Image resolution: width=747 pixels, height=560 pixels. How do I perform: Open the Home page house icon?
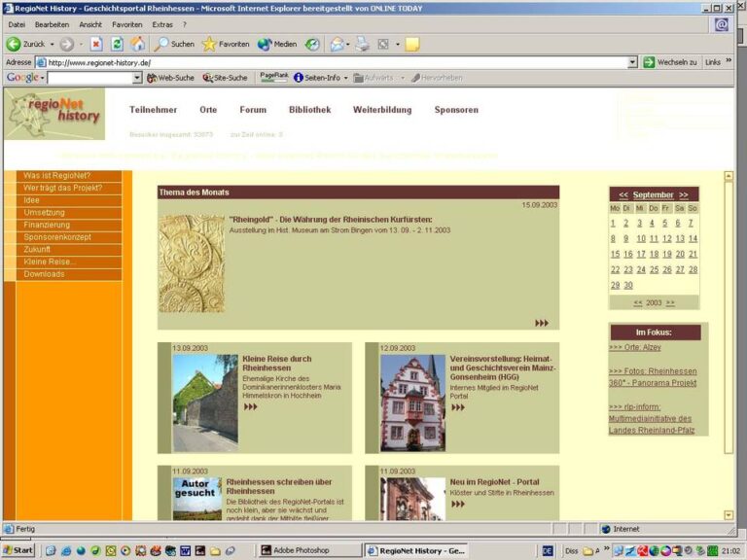(x=138, y=44)
